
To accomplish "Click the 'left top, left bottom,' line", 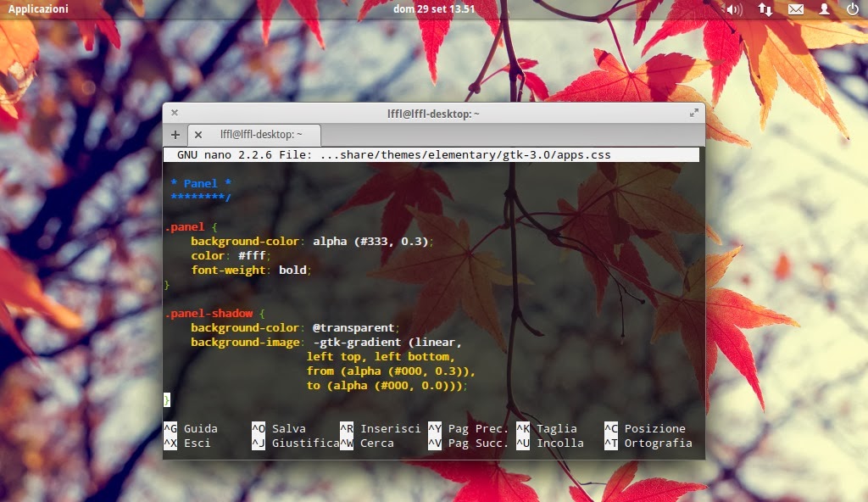I will point(381,356).
